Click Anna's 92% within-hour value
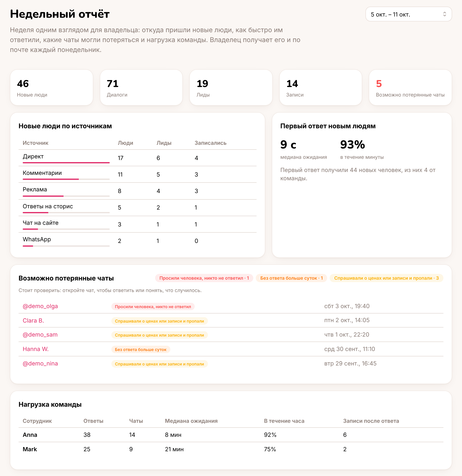This screenshot has width=462, height=476. coord(270,435)
